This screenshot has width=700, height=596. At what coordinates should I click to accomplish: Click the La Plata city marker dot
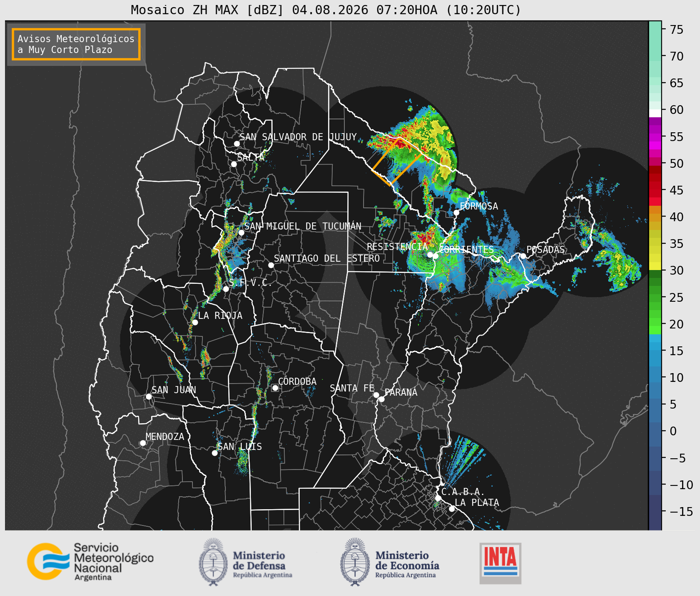point(452,508)
